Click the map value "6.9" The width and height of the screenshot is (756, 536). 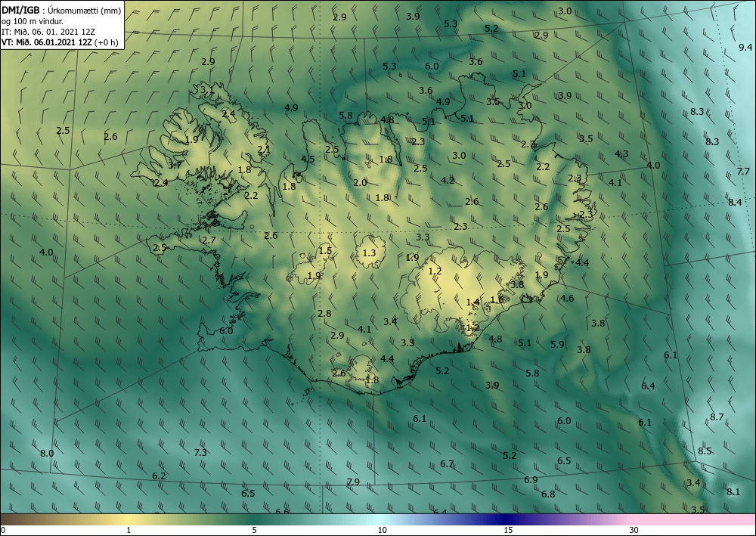coord(531,479)
